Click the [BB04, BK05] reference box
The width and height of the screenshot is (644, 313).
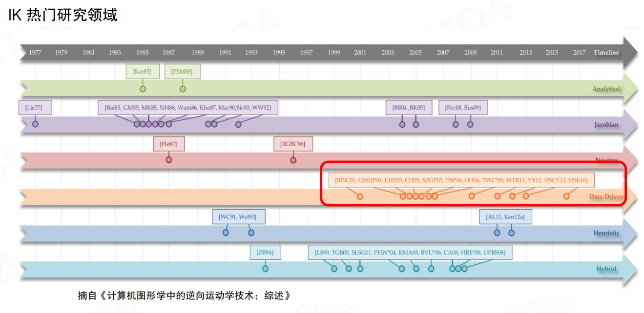coord(409,107)
